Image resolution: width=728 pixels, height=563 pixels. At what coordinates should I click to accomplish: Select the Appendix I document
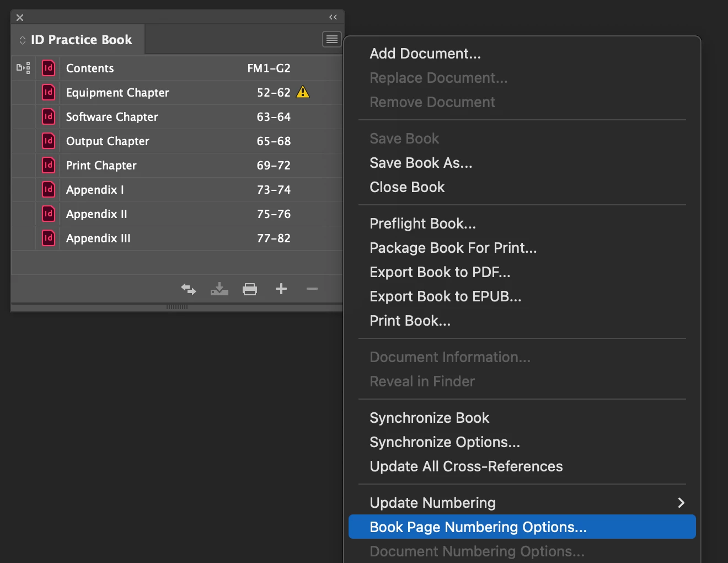(177, 190)
